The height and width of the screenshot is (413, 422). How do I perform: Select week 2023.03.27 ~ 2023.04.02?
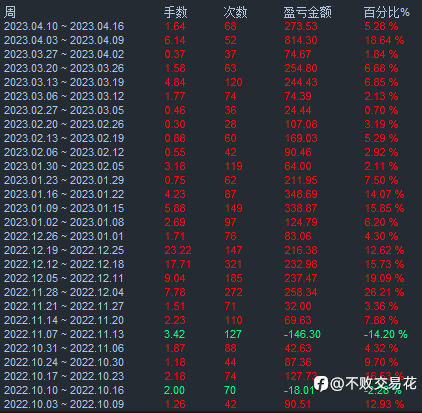(x=64, y=54)
